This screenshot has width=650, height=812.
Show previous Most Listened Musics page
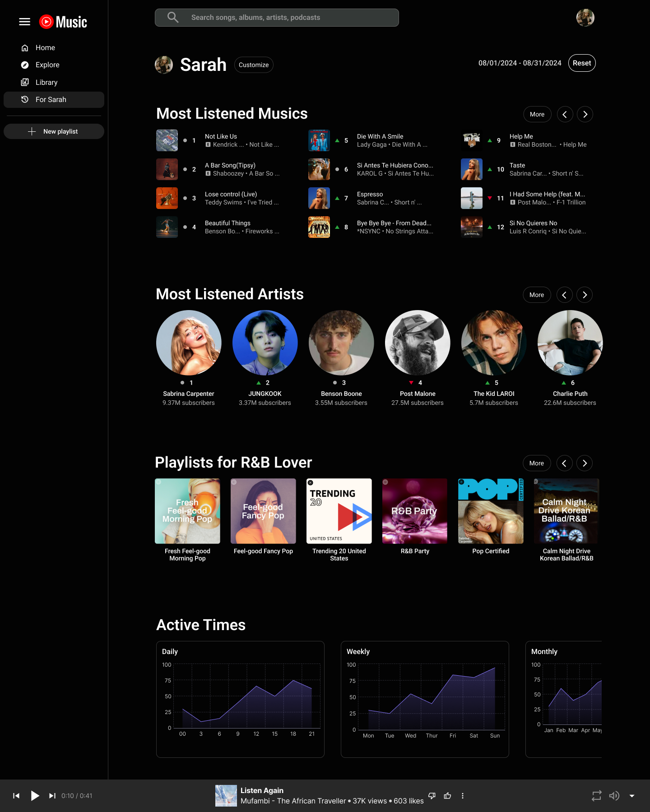565,114
